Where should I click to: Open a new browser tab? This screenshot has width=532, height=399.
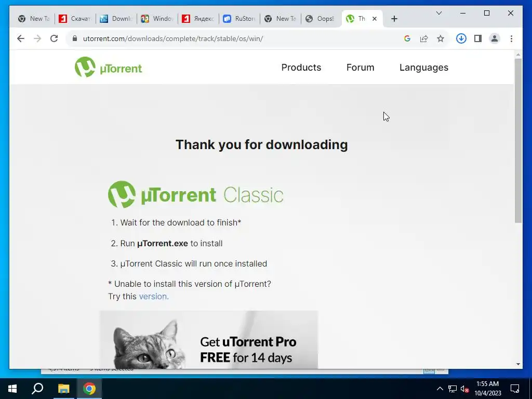coord(394,19)
